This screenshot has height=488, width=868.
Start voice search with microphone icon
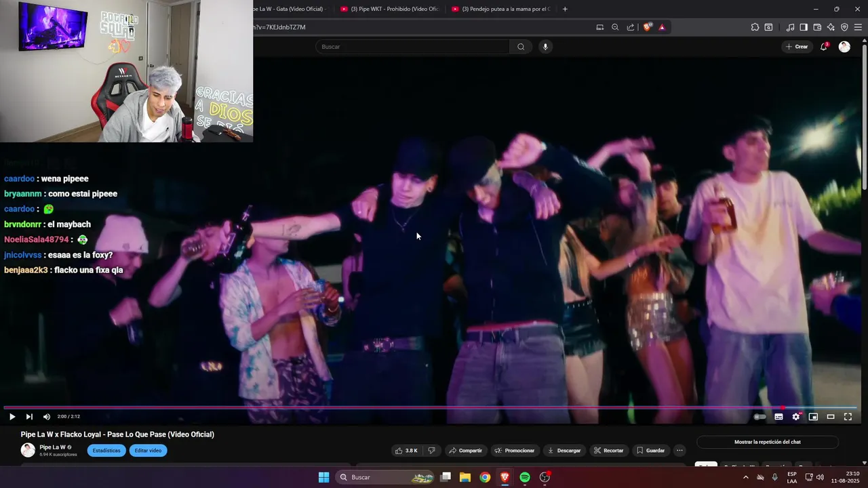click(545, 47)
